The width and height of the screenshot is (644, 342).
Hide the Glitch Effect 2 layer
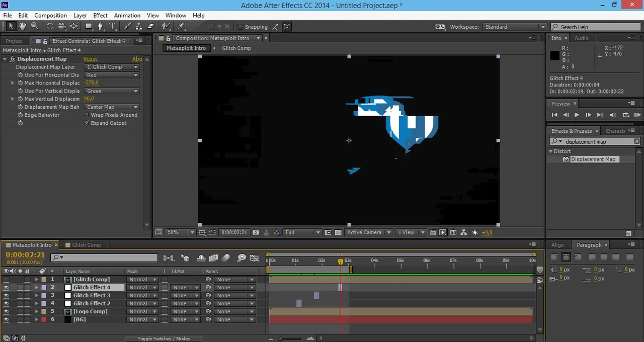tap(6, 304)
